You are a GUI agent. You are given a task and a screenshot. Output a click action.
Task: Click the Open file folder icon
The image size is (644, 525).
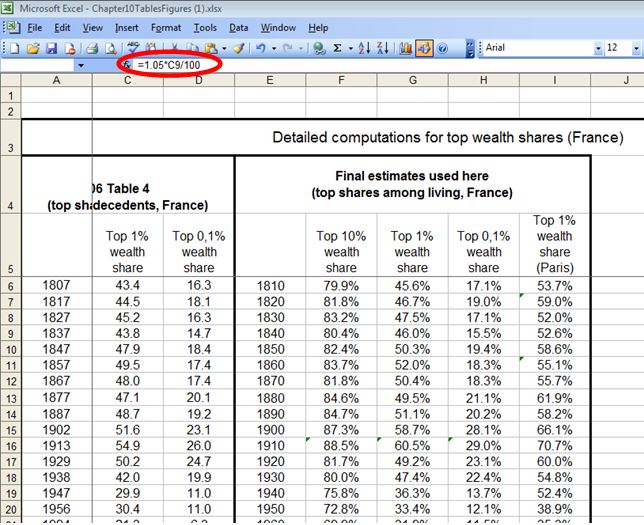pyautogui.click(x=32, y=48)
